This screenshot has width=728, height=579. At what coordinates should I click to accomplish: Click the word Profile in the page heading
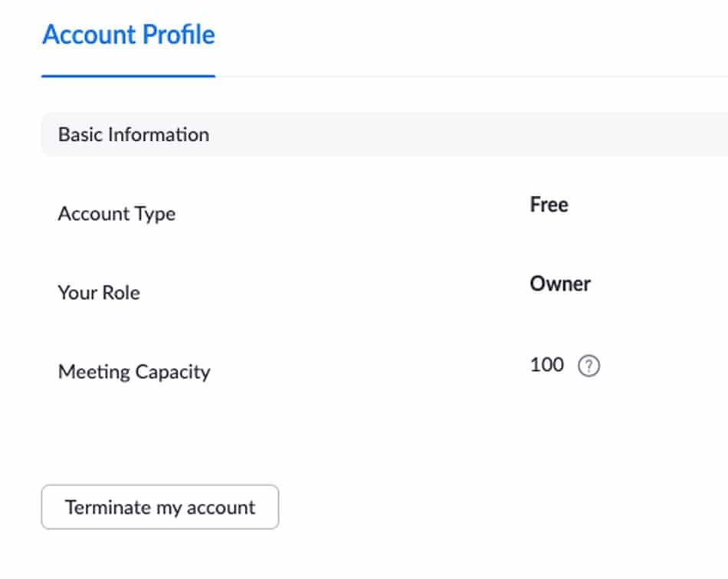tap(180, 35)
